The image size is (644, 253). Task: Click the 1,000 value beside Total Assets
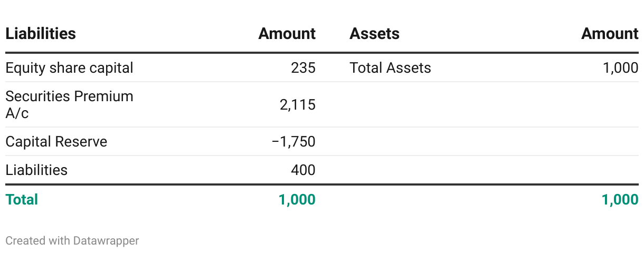620,68
